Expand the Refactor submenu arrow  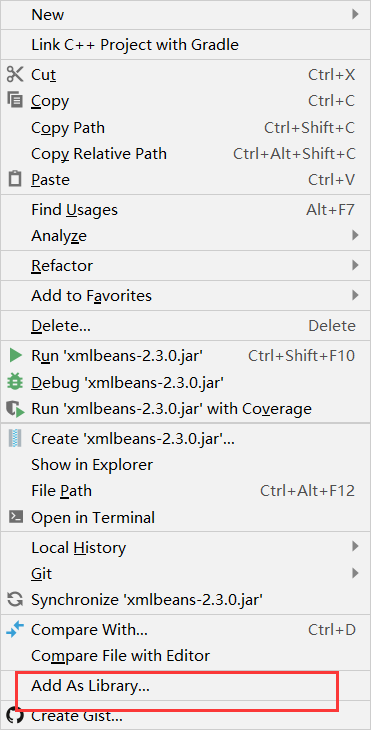pos(355,265)
